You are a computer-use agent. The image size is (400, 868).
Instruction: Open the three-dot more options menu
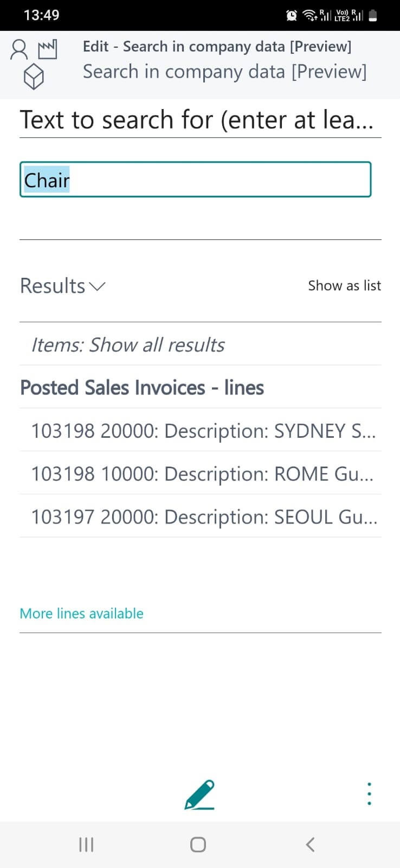point(369,794)
